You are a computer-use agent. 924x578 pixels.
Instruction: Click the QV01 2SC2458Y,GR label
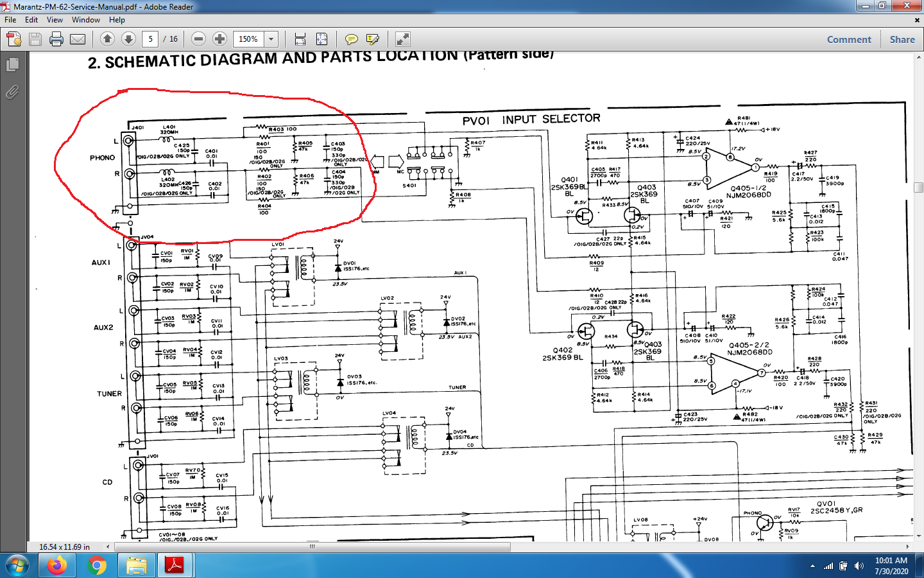coord(836,507)
